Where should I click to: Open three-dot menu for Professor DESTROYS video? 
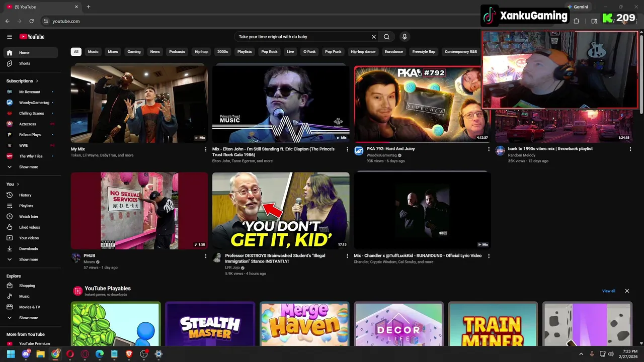tap(347, 256)
